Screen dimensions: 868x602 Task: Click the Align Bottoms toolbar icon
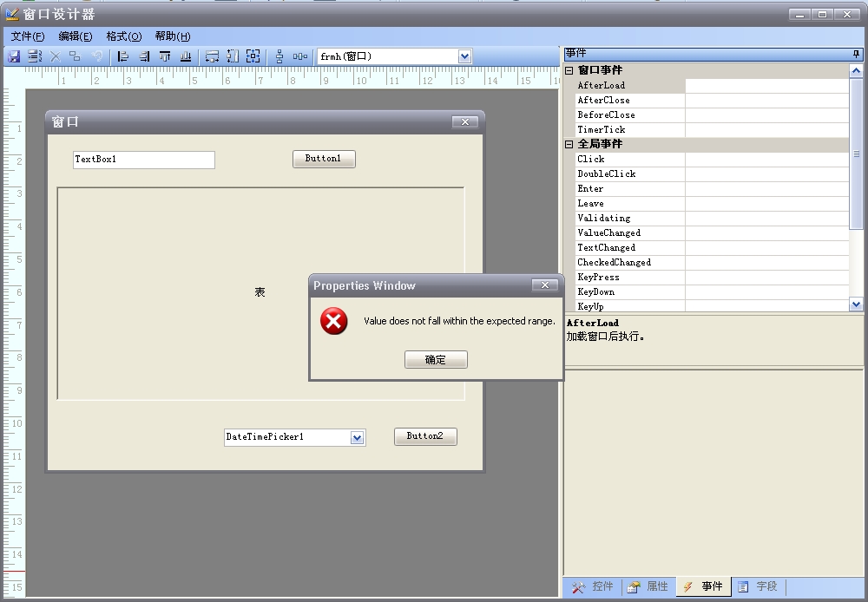coord(185,56)
